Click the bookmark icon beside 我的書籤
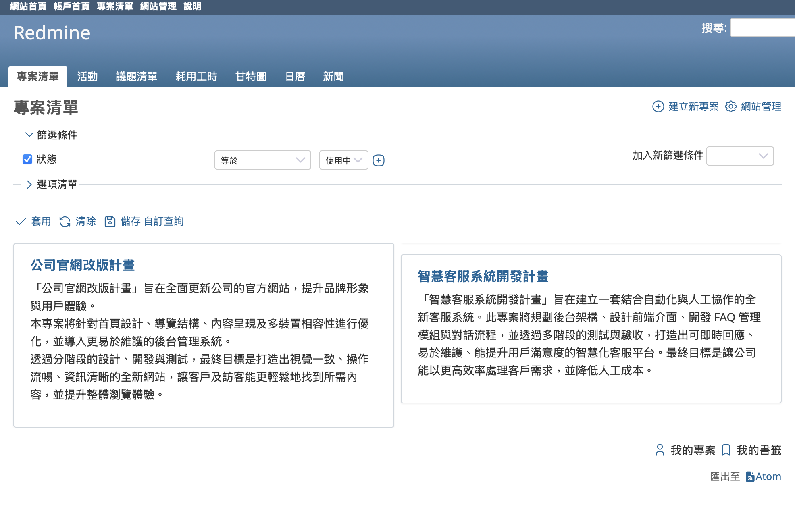This screenshot has width=795, height=532. pyautogui.click(x=726, y=450)
